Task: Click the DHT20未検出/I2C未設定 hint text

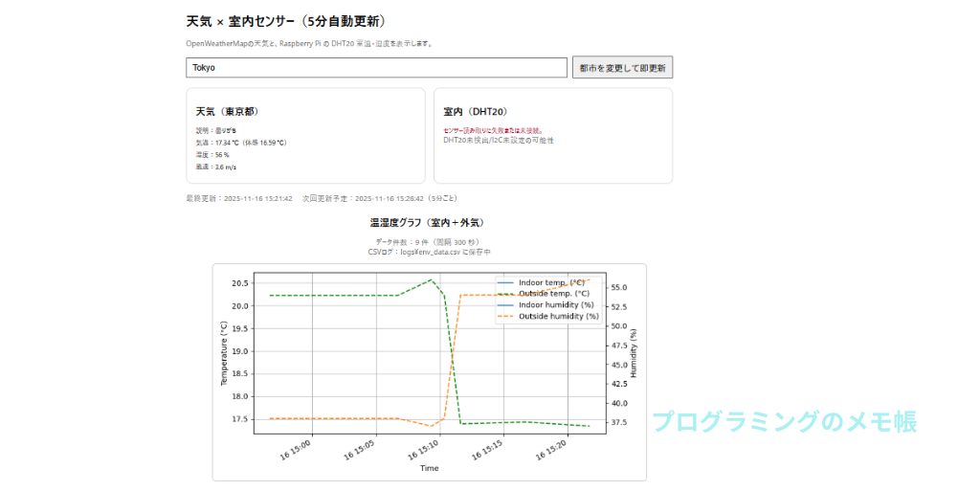Action: click(499, 141)
